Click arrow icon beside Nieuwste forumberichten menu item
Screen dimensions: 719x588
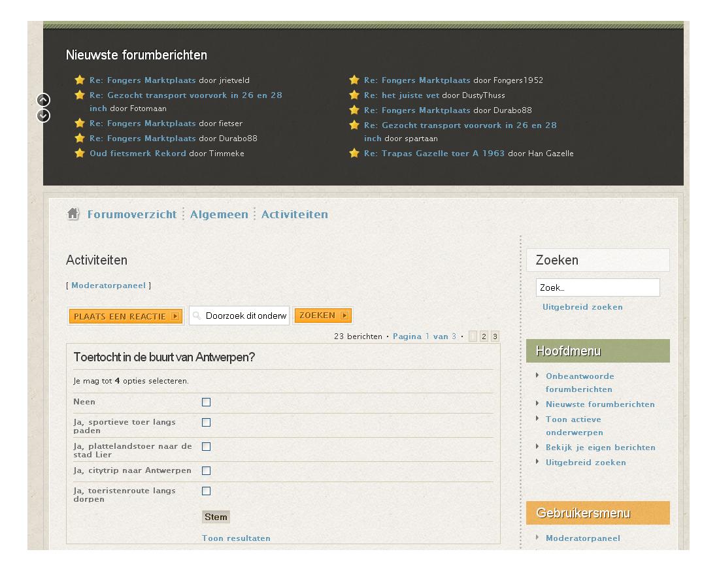(x=537, y=404)
